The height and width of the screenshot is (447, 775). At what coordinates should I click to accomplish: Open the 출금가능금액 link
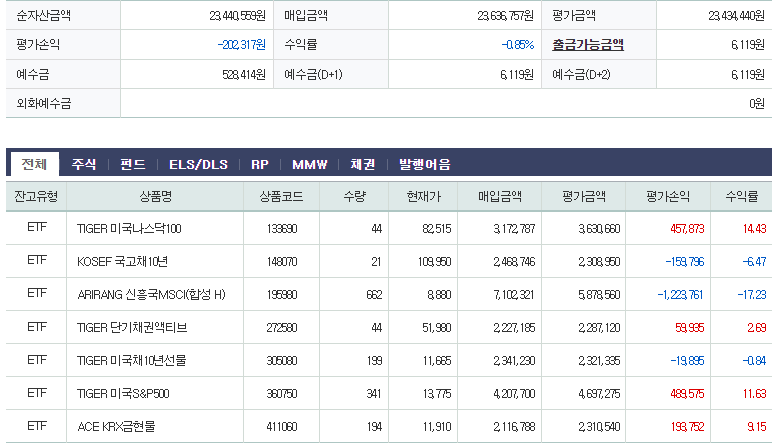click(x=588, y=45)
